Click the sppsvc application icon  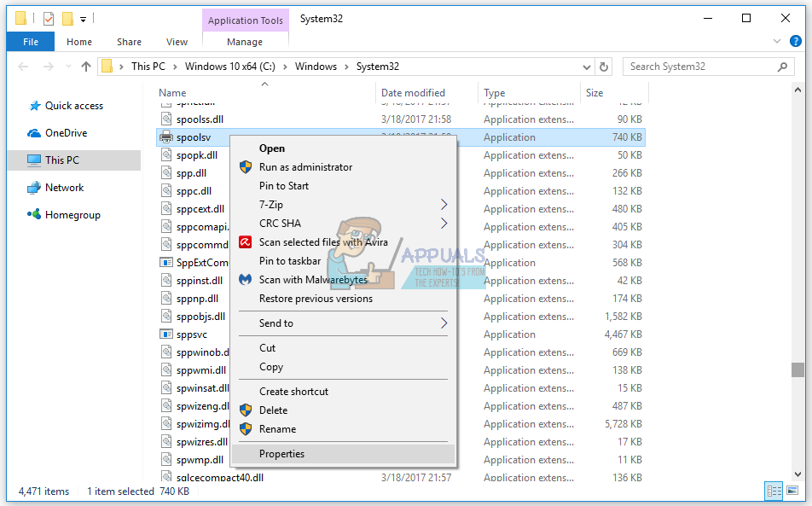point(166,334)
